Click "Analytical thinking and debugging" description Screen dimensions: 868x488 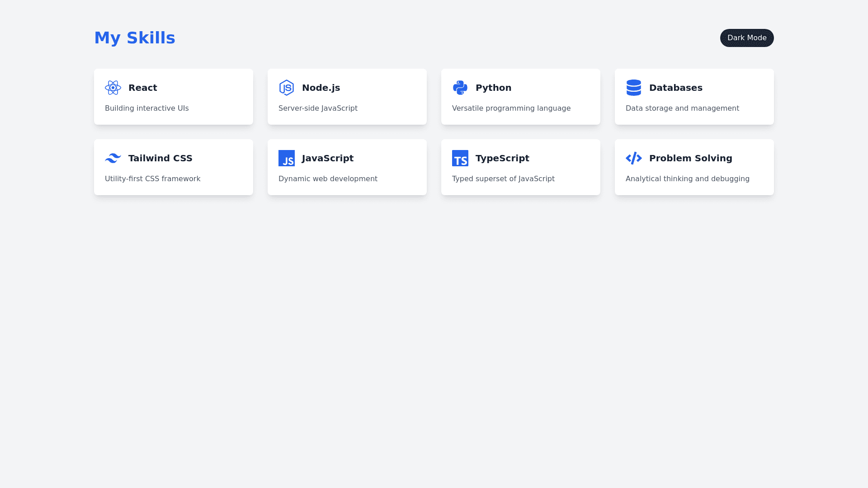(x=688, y=179)
